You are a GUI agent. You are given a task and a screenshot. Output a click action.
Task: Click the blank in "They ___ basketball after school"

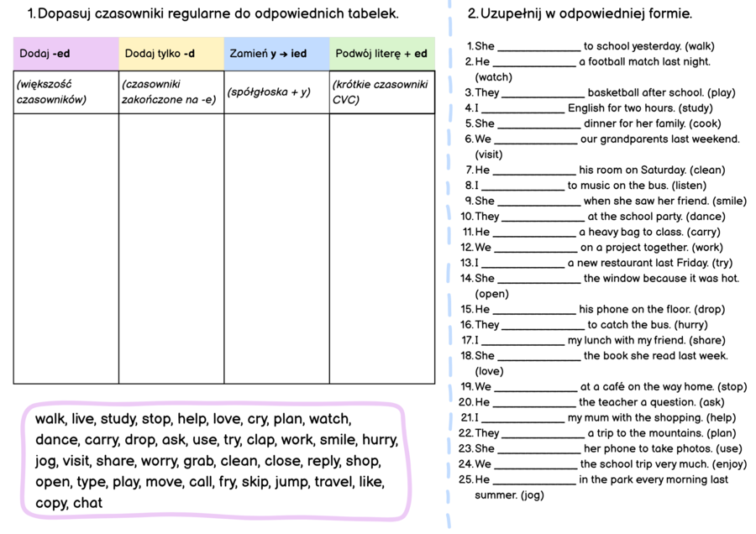(543, 94)
